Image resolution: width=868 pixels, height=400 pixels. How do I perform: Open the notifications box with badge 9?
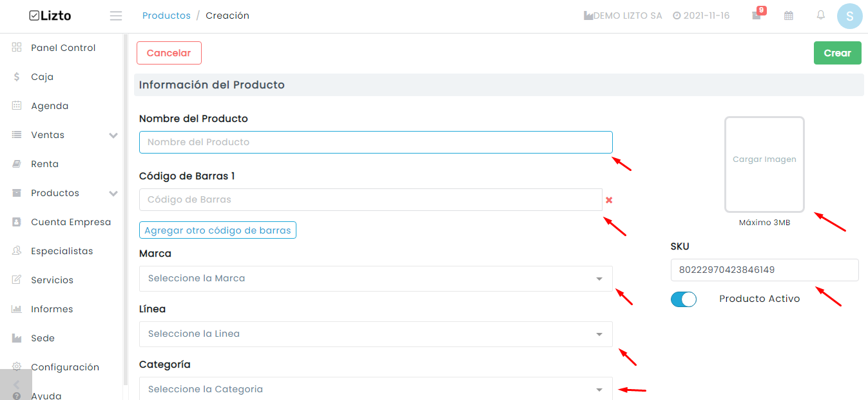coord(758,14)
